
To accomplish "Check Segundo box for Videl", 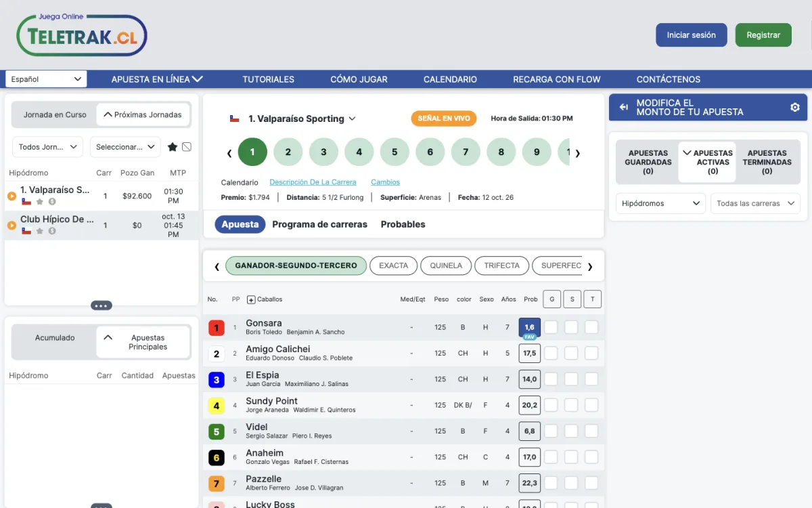I will click(x=572, y=431).
